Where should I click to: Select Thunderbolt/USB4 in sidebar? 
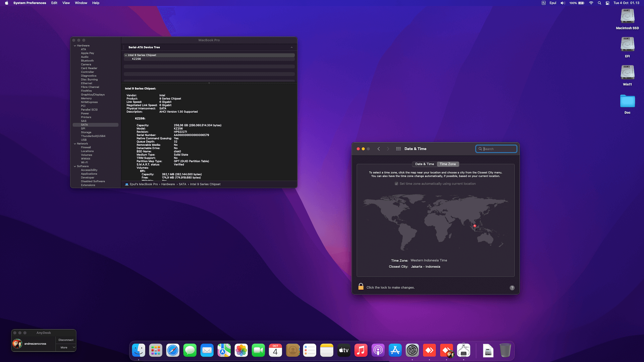[x=93, y=136]
